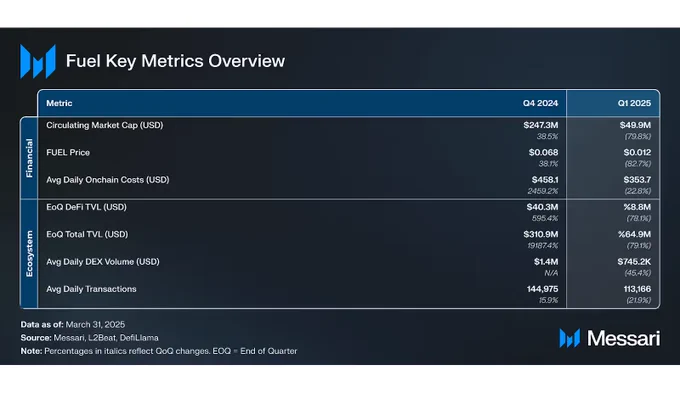The image size is (680, 393).
Task: Click 'Circulating Market Cap (USD)' row label
Action: [x=105, y=125]
